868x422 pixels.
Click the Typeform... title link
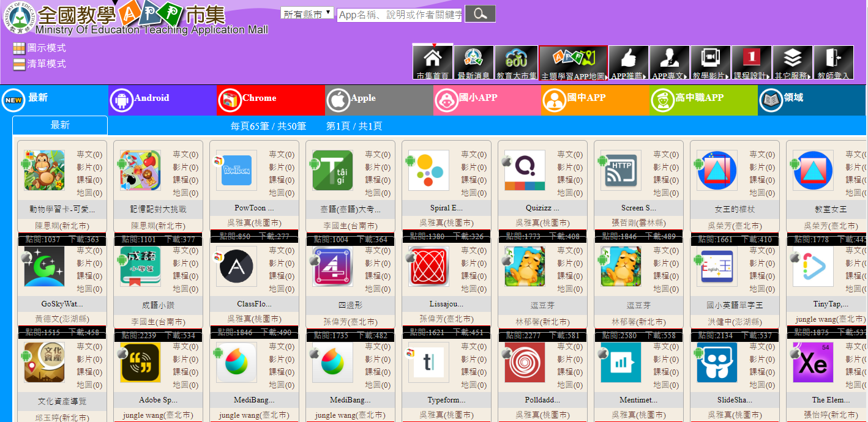pyautogui.click(x=446, y=400)
